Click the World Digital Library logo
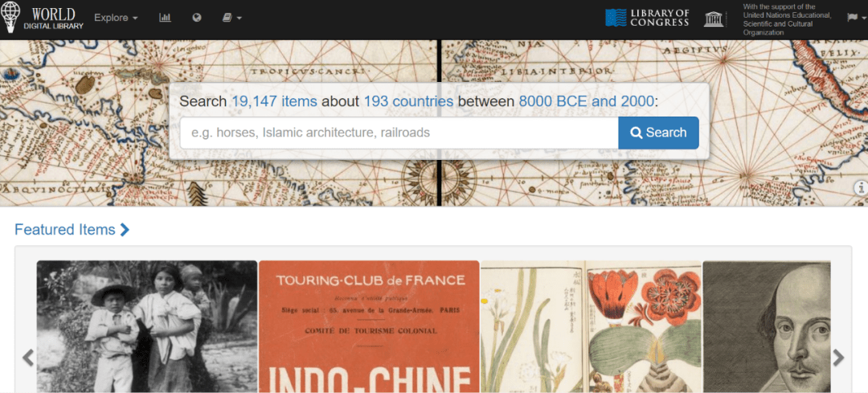The width and height of the screenshot is (868, 393). [42, 18]
